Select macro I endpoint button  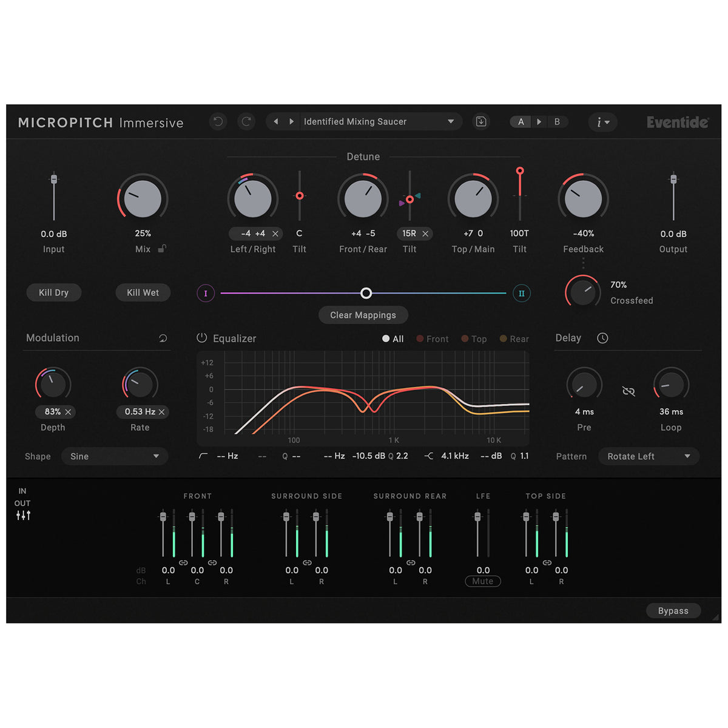(x=206, y=294)
